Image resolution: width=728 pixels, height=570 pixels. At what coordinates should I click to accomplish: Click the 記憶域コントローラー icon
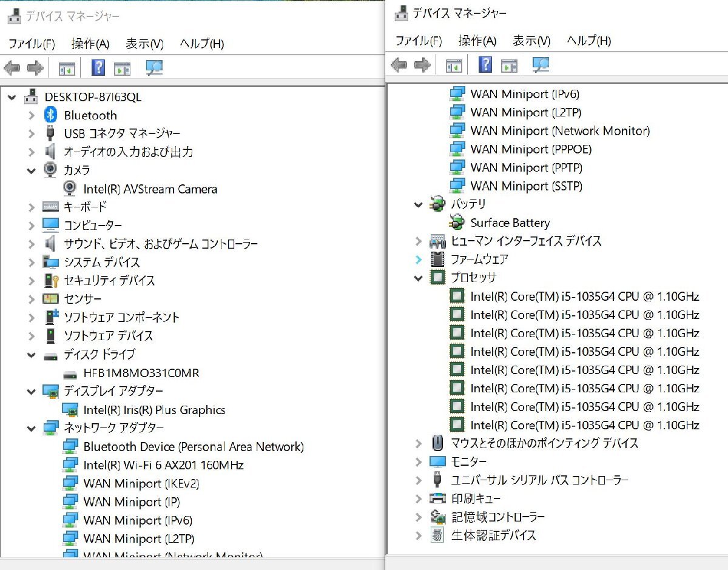click(437, 517)
